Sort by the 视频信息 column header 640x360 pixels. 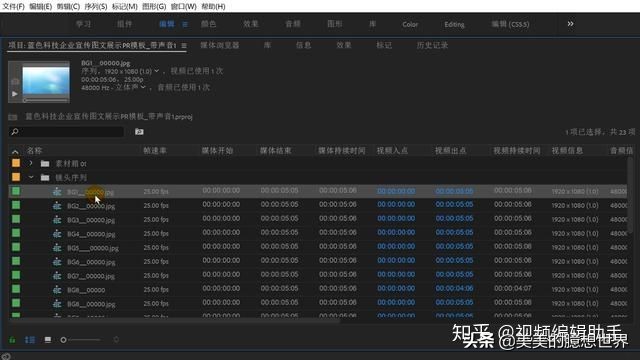click(x=567, y=151)
